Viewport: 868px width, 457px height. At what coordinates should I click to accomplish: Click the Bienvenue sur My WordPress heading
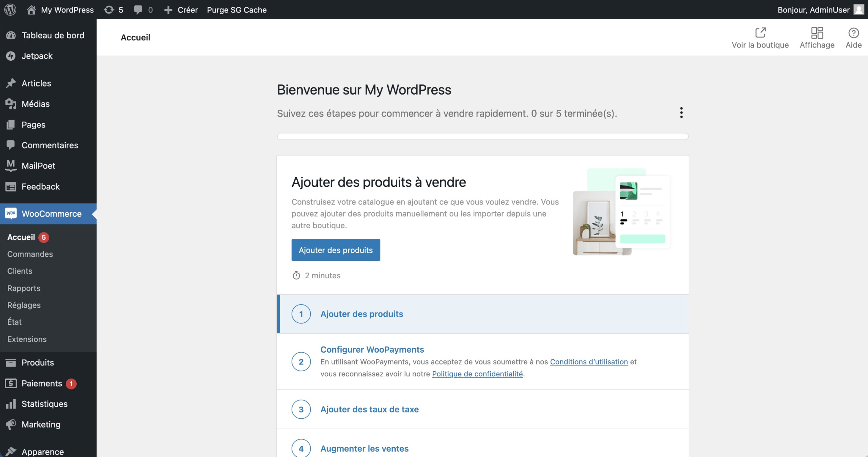[x=364, y=90]
